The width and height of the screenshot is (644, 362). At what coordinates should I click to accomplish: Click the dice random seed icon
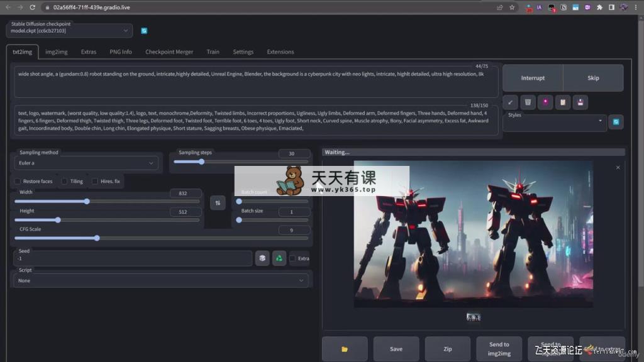(262, 258)
